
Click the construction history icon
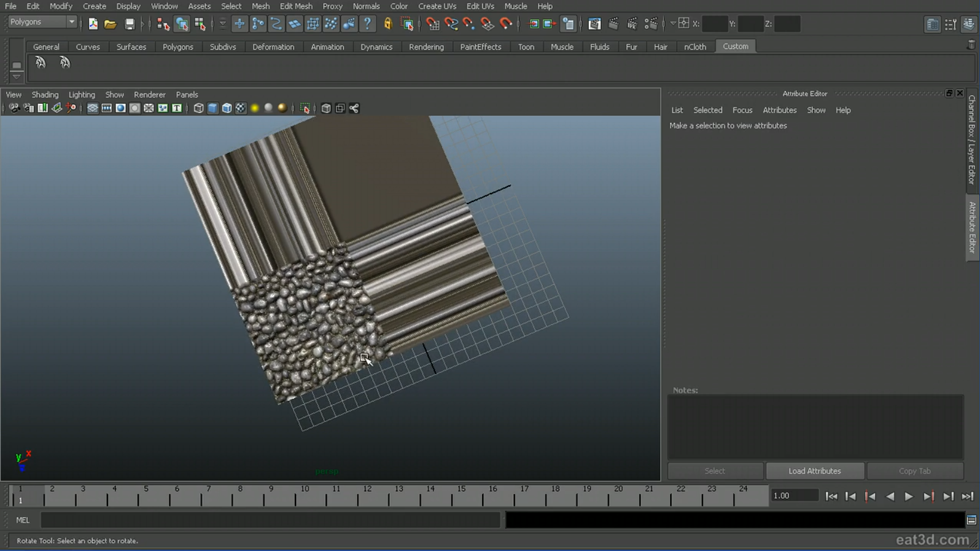[x=569, y=24]
